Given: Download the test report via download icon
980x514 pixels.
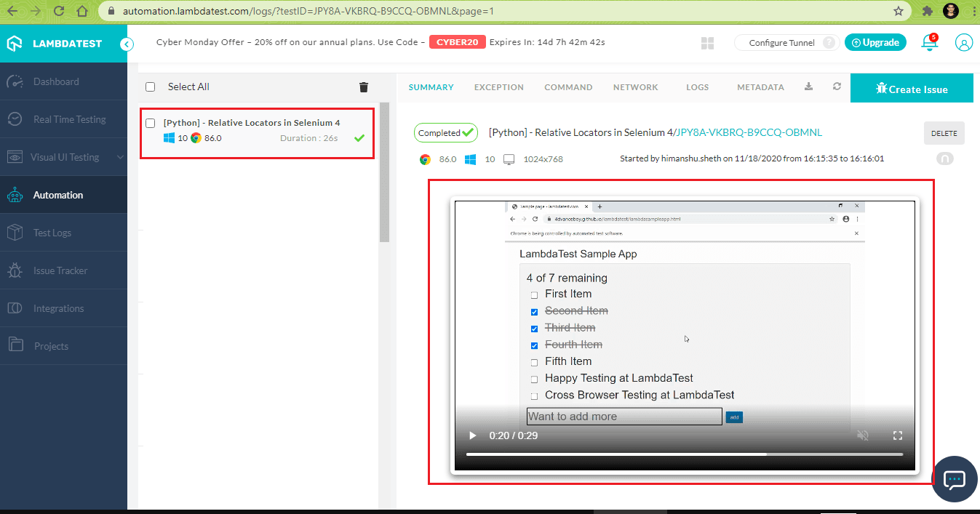Looking at the screenshot, I should click(808, 86).
